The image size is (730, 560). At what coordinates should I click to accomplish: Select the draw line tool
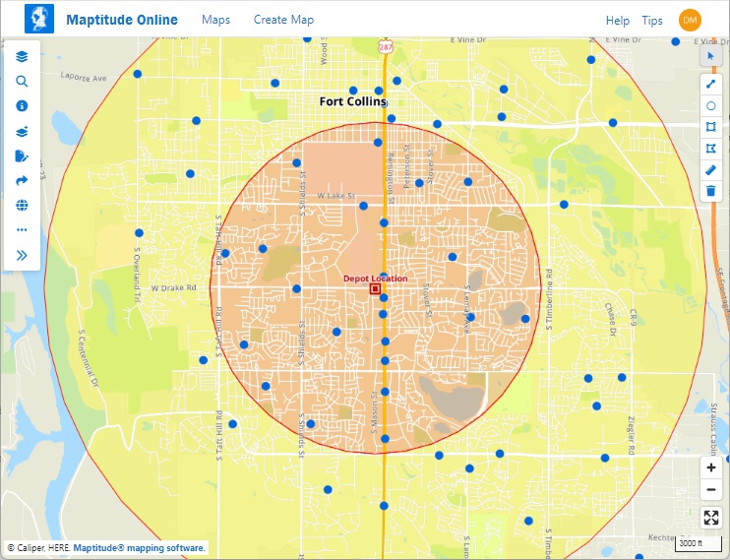pos(711,83)
